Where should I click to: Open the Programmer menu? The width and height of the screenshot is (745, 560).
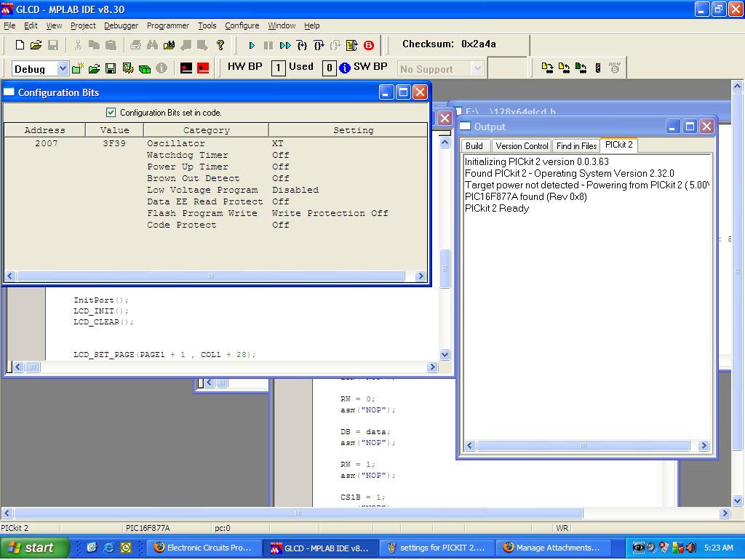pos(168,25)
